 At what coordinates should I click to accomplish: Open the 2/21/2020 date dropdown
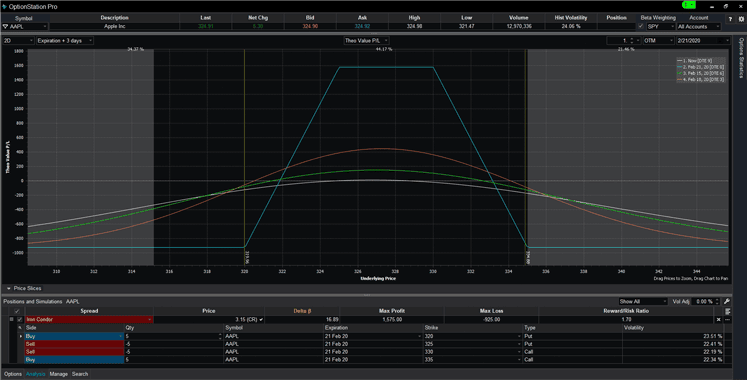point(703,41)
